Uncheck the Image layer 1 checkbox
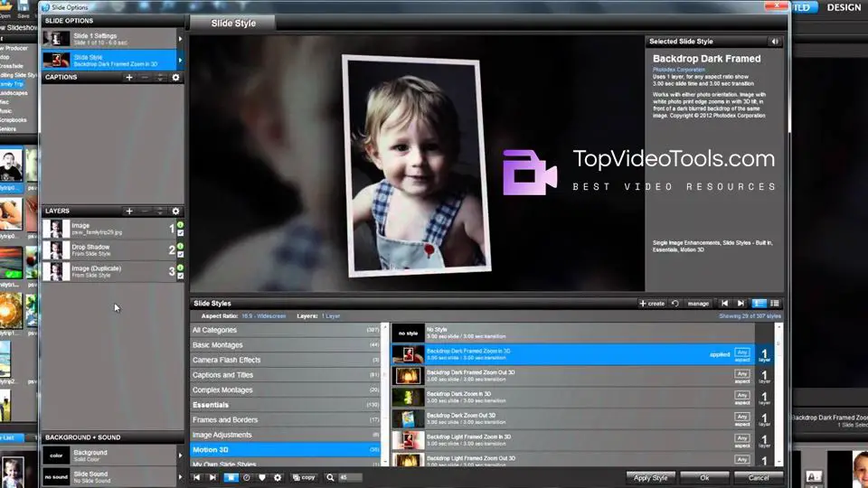Screen dimensions: 868x488 click(x=180, y=233)
